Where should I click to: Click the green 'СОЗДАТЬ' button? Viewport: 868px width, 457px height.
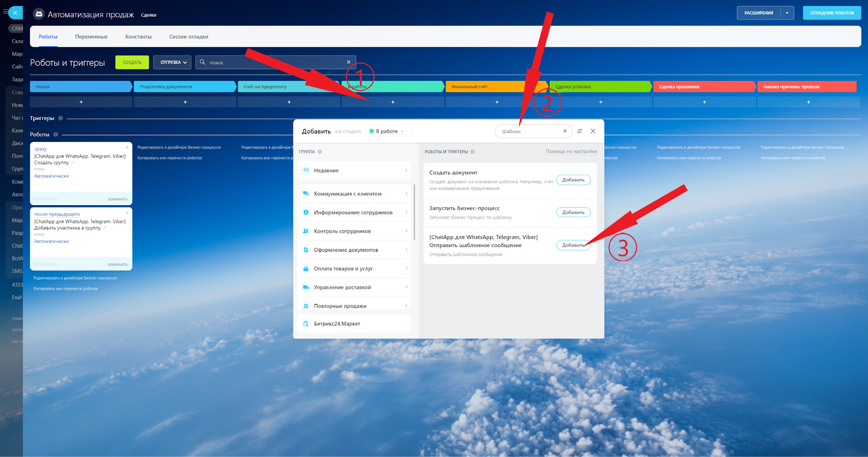click(x=132, y=62)
